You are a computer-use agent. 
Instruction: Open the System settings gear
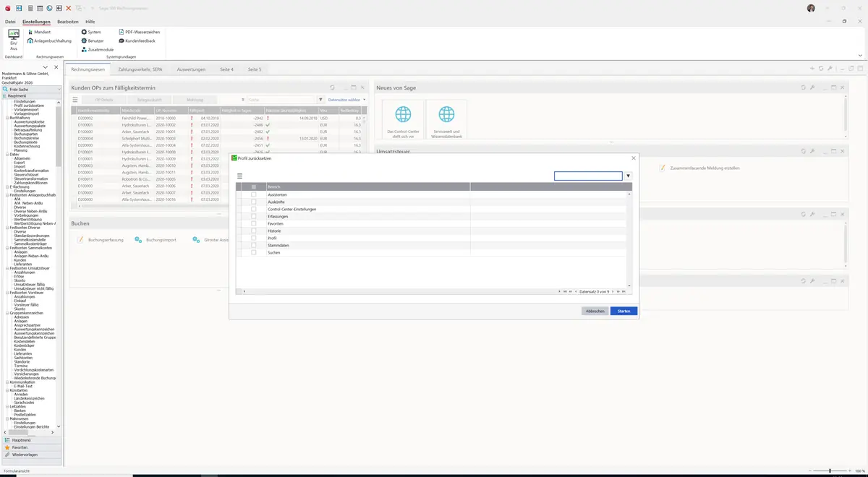pos(91,32)
